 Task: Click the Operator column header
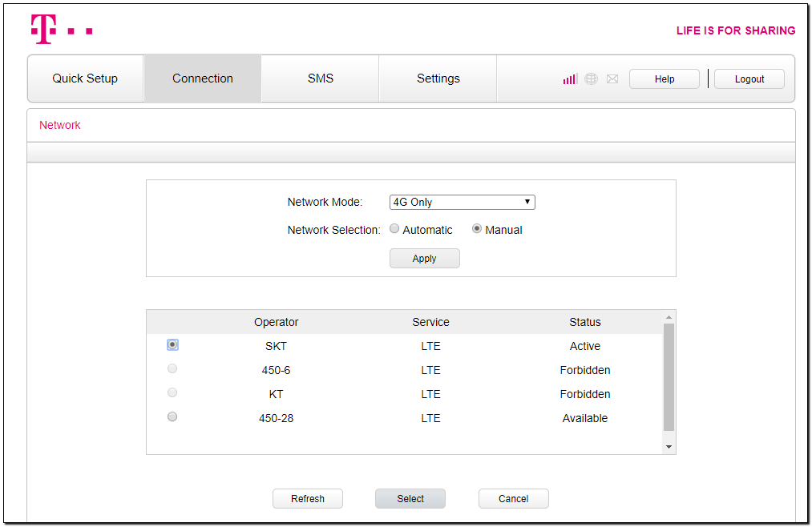[276, 322]
